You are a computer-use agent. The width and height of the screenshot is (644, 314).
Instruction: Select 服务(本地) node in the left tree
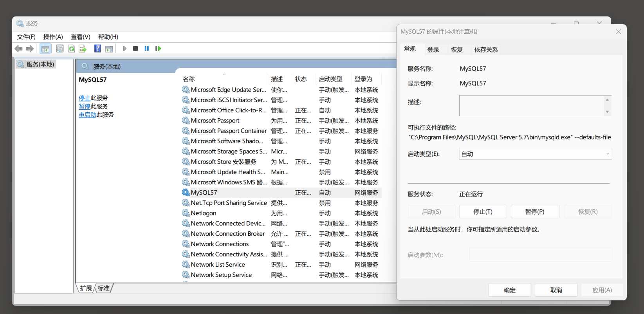point(36,64)
